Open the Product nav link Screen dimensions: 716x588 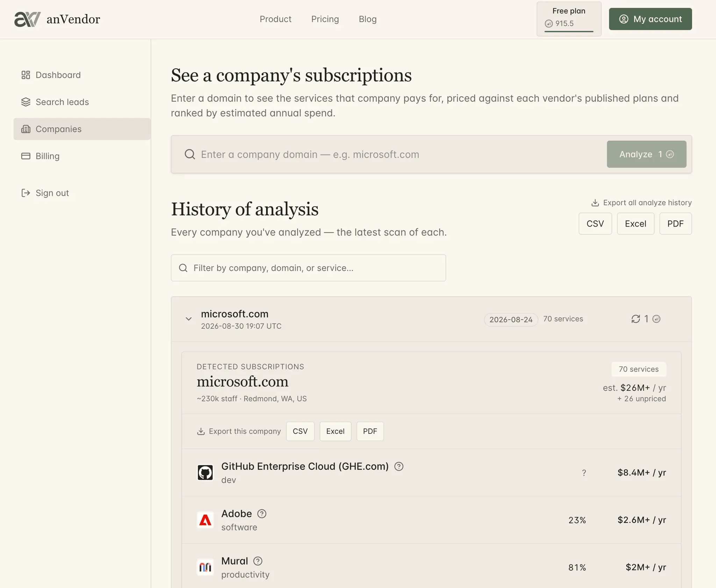point(275,19)
